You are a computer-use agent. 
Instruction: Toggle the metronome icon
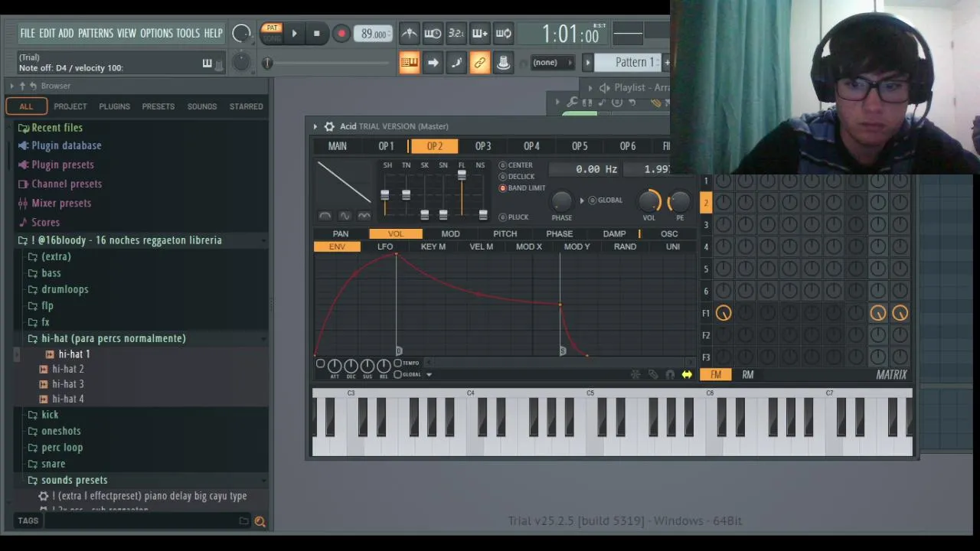(x=410, y=33)
